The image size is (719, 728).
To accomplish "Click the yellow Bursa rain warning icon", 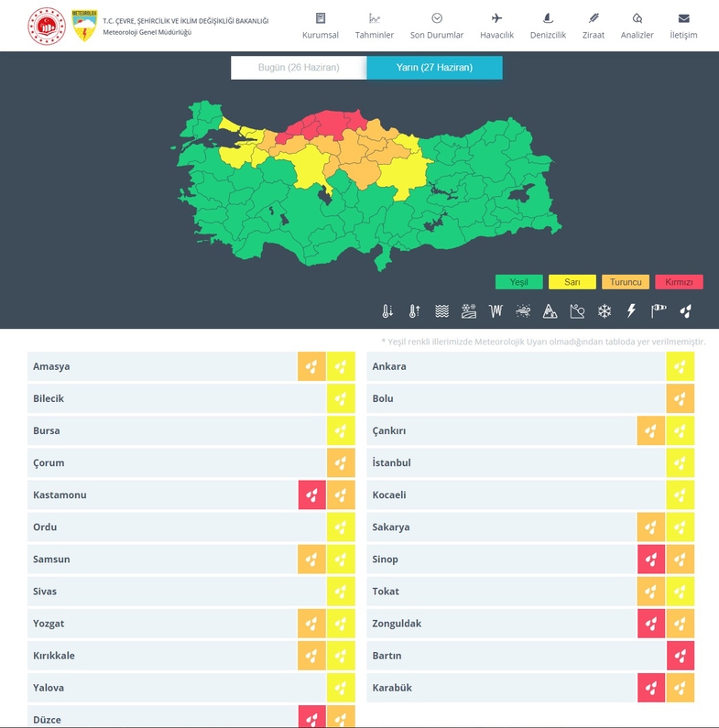I will pos(341,430).
